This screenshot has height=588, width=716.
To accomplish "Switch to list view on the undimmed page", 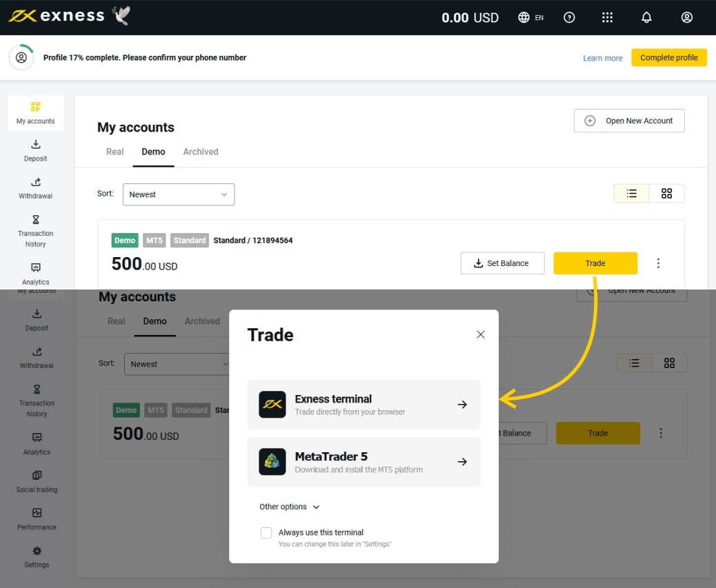I will 631,194.
